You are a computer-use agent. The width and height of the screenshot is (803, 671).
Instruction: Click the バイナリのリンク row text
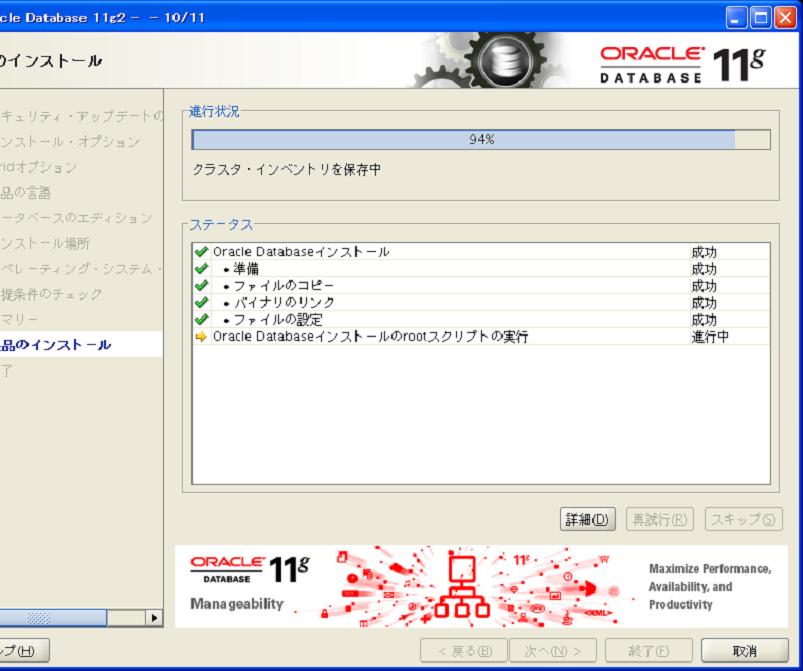tap(284, 302)
